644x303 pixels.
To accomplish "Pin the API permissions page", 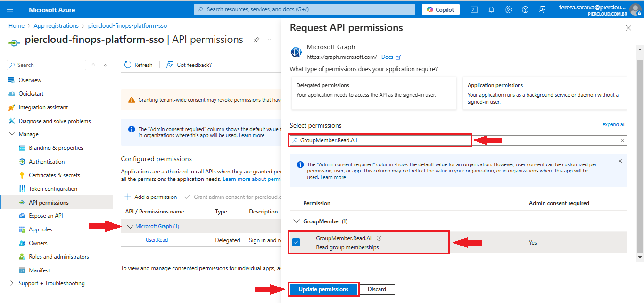I will pos(256,40).
